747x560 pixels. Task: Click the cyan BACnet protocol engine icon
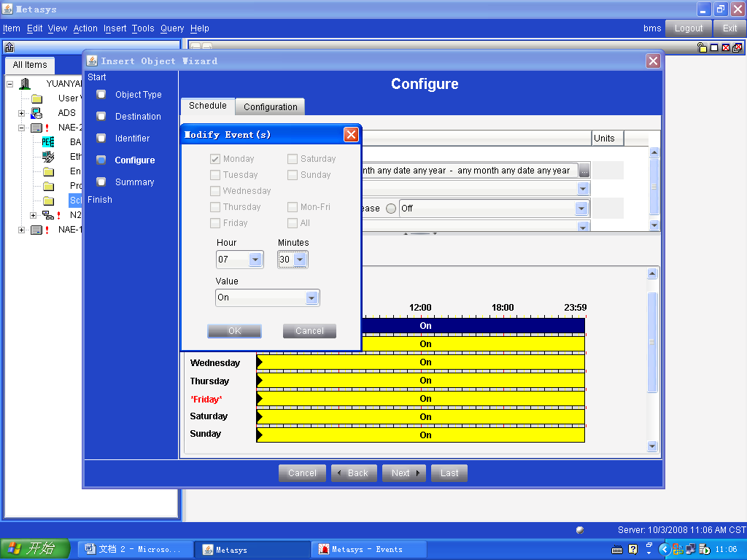(48, 142)
